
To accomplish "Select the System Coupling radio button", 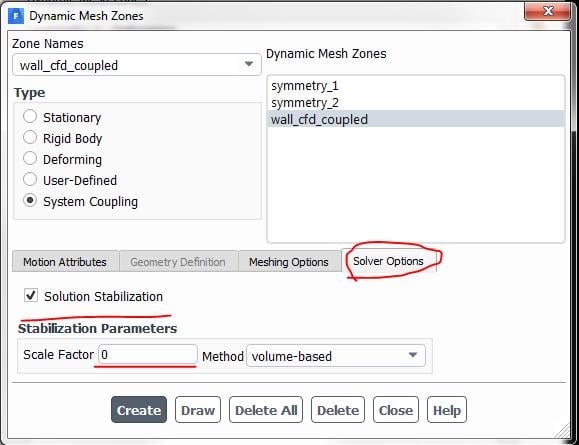I will 30,201.
